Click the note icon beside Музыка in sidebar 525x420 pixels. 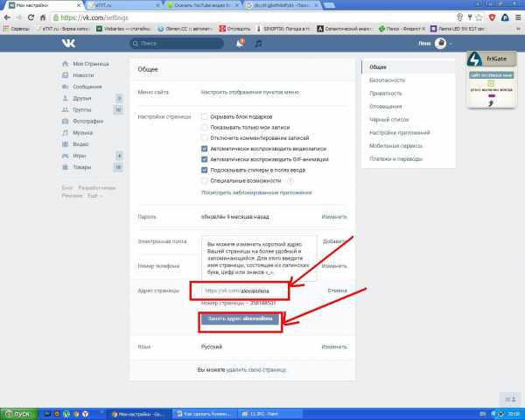coord(66,133)
